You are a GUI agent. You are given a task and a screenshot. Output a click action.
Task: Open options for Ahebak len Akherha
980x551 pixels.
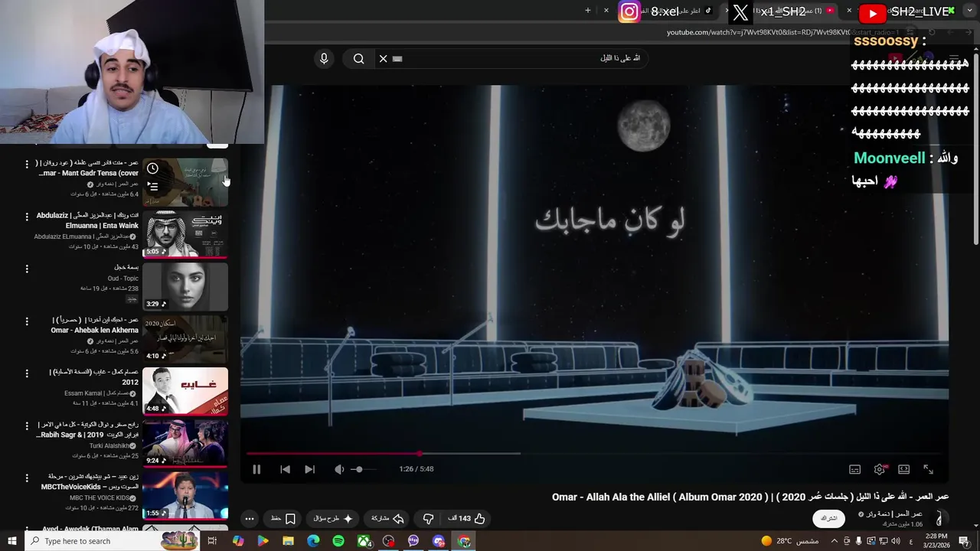point(27,321)
